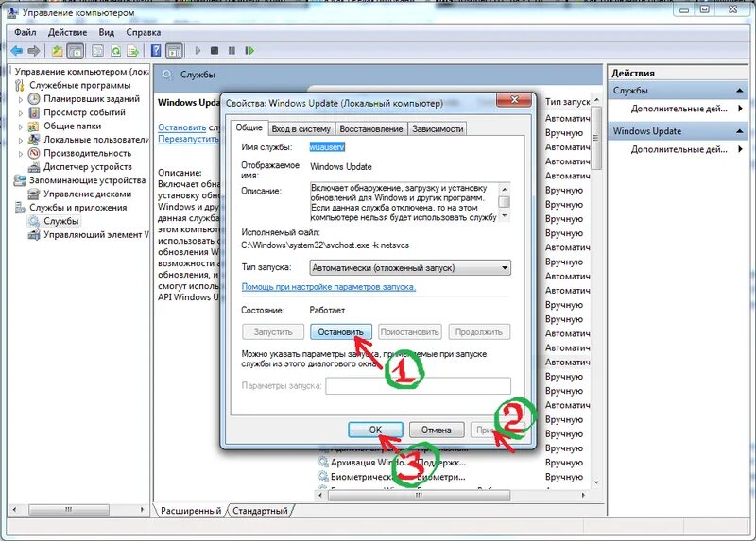Screen dimensions: 756x541
Task: Click the Биометрическая service gear icon
Action: 322,477
